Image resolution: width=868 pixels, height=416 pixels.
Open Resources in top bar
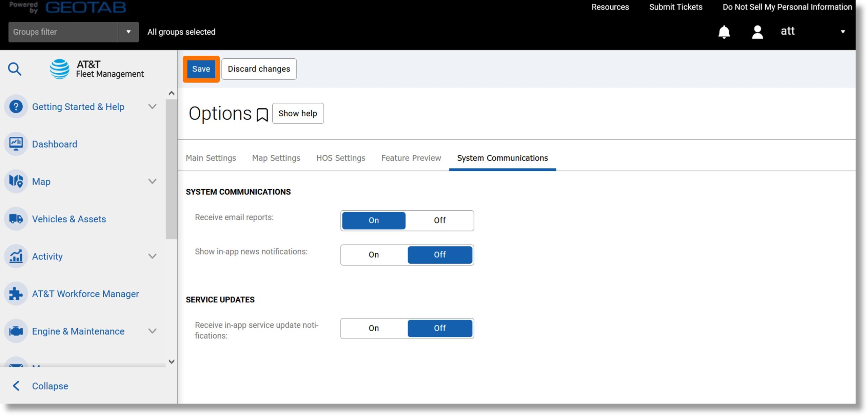[x=610, y=7]
